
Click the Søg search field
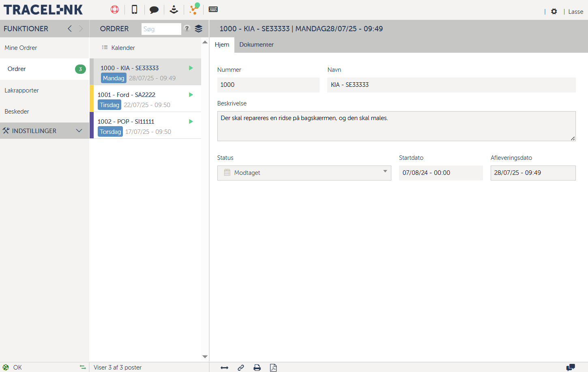161,29
